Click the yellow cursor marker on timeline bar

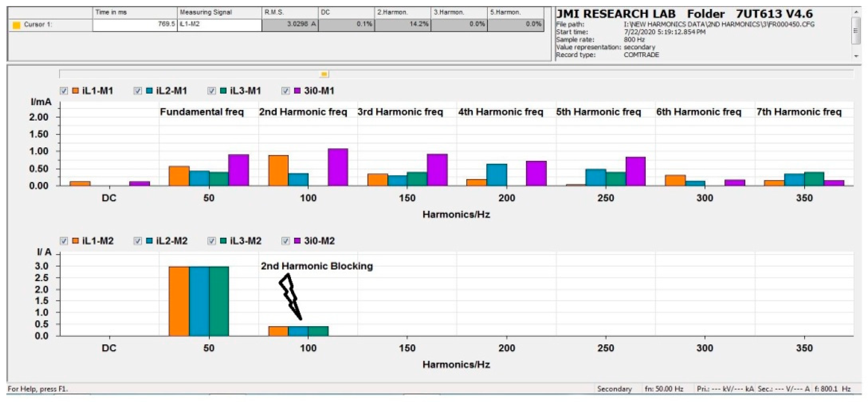pyautogui.click(x=324, y=74)
